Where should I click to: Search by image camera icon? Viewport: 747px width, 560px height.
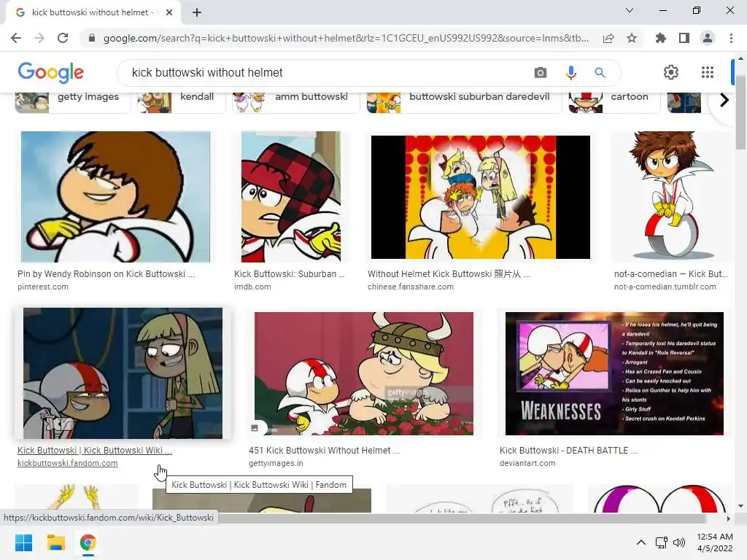[x=541, y=72]
